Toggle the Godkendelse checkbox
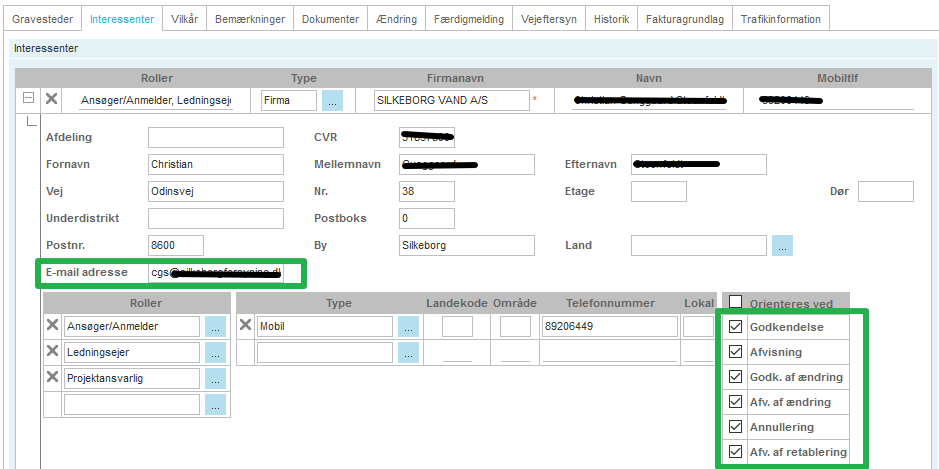 tap(736, 327)
